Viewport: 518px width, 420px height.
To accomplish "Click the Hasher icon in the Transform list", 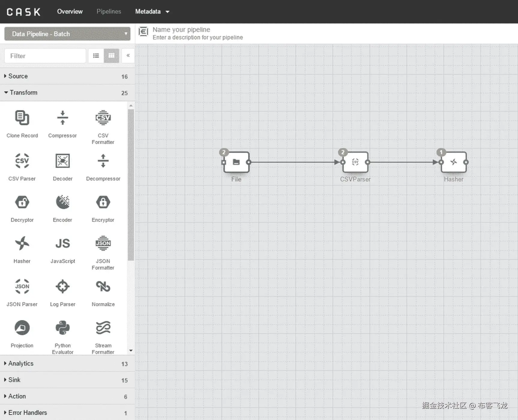I will click(22, 243).
